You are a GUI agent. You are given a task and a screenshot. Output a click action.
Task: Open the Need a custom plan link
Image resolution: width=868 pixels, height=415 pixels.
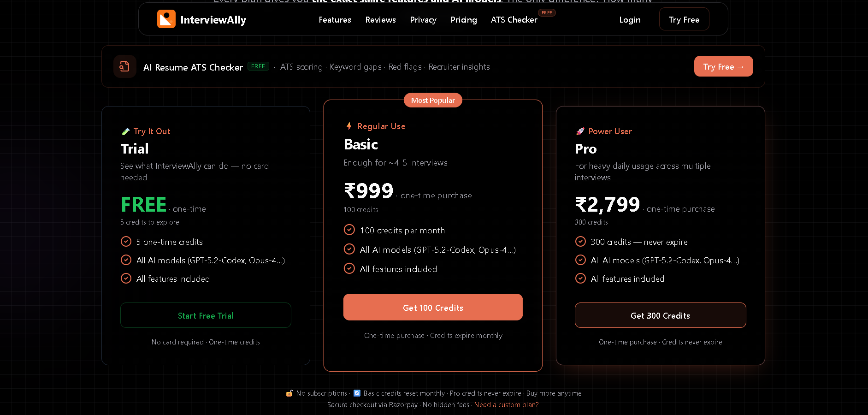click(506, 404)
